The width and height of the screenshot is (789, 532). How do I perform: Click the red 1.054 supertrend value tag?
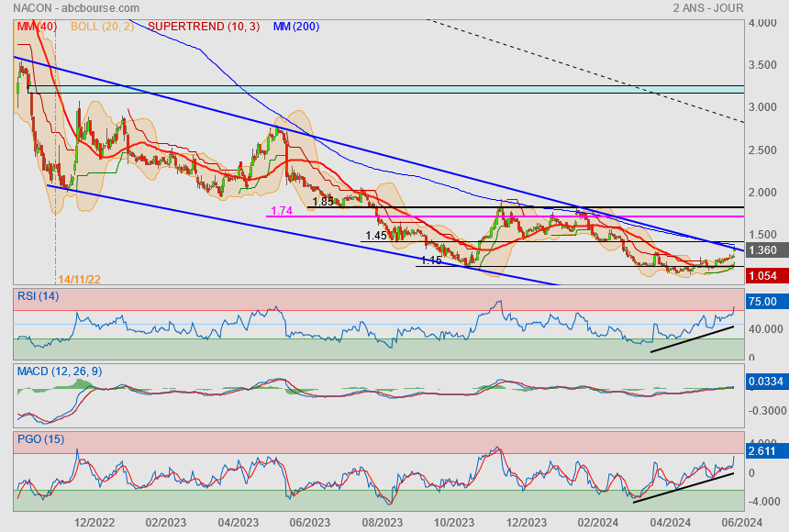point(767,276)
